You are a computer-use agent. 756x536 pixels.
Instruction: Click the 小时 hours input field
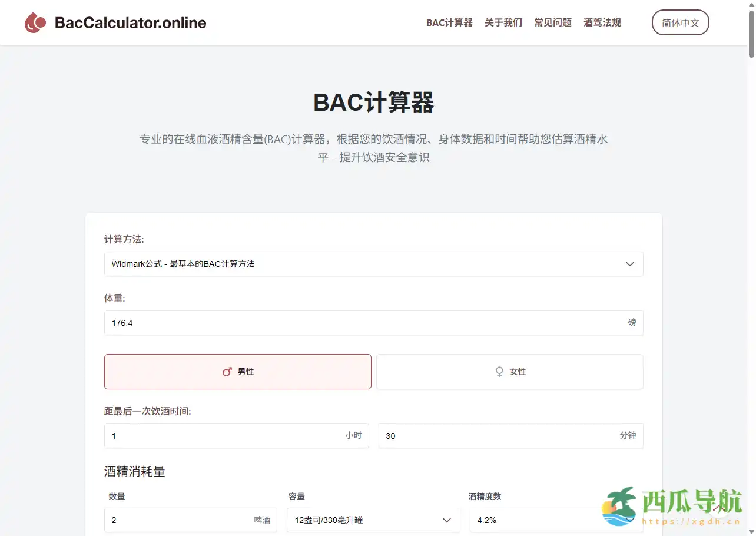click(236, 436)
